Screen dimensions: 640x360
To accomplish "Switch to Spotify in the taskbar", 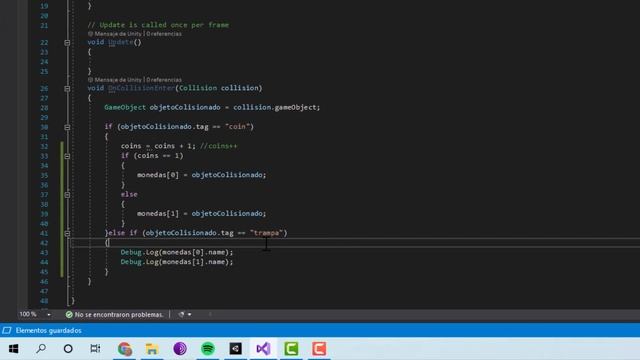I will (x=208, y=349).
